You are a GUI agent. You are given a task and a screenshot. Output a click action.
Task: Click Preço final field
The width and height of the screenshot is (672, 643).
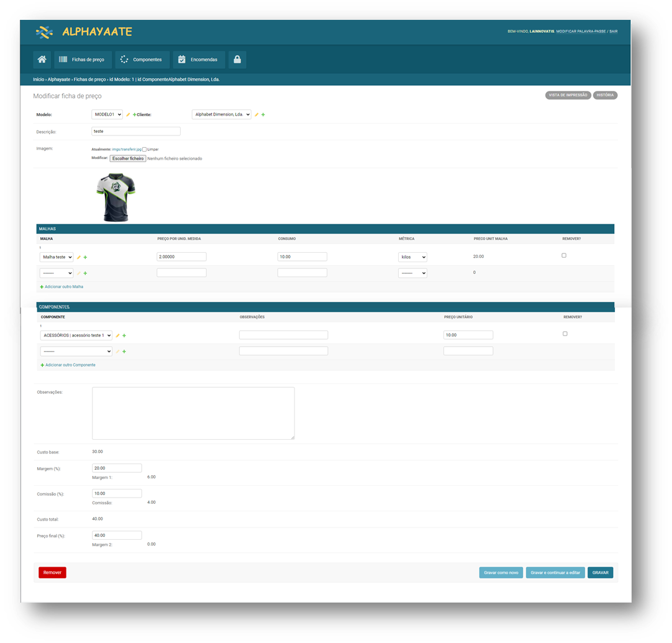[x=117, y=536]
